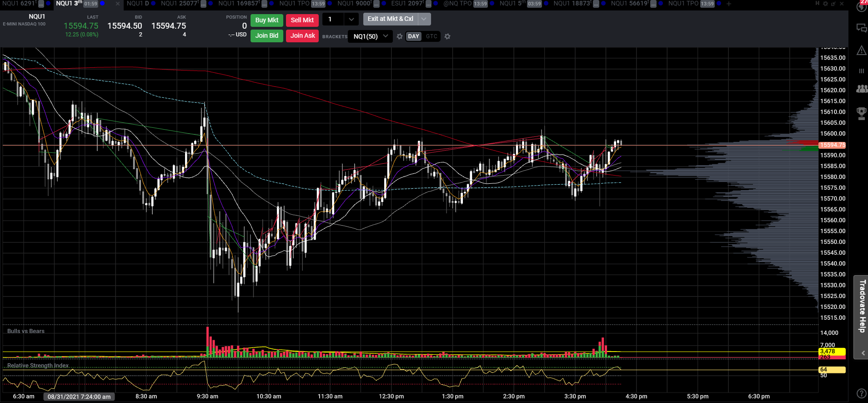Image resolution: width=868 pixels, height=403 pixels.
Task: Add a new tab with plus icon
Action: click(x=729, y=4)
